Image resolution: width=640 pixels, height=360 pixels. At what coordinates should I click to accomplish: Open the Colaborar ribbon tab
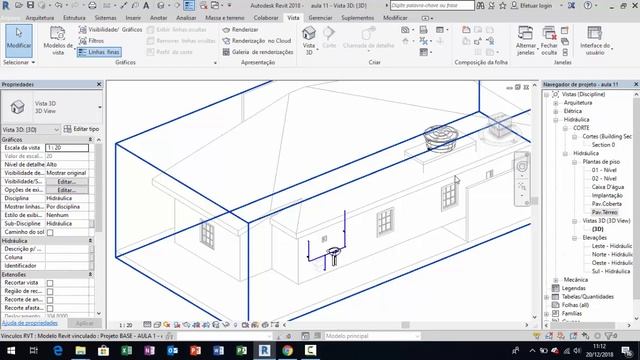coord(266,18)
